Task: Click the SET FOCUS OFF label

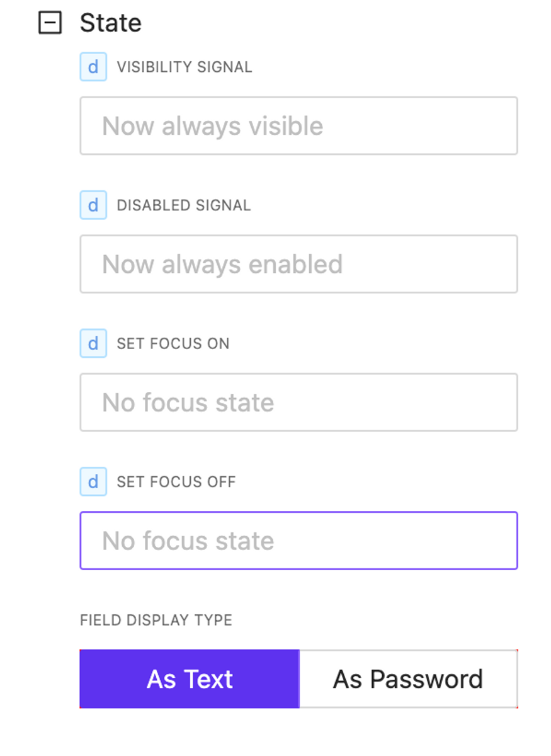Action: tap(176, 482)
